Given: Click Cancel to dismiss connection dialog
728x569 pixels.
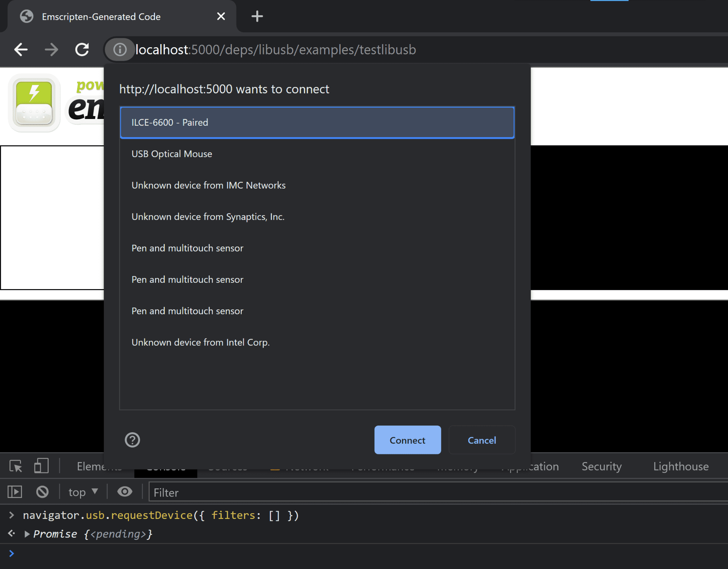Looking at the screenshot, I should point(482,440).
